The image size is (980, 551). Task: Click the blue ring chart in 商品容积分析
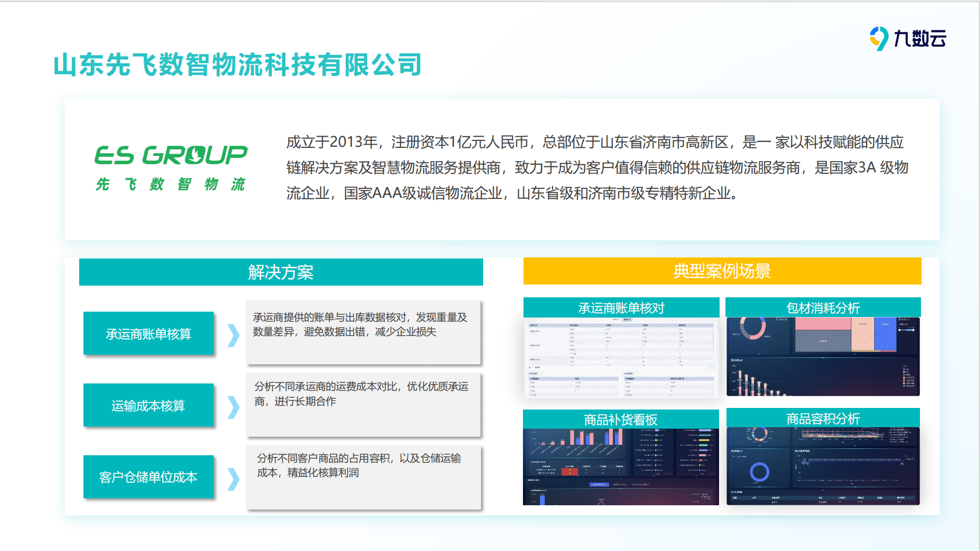[759, 472]
